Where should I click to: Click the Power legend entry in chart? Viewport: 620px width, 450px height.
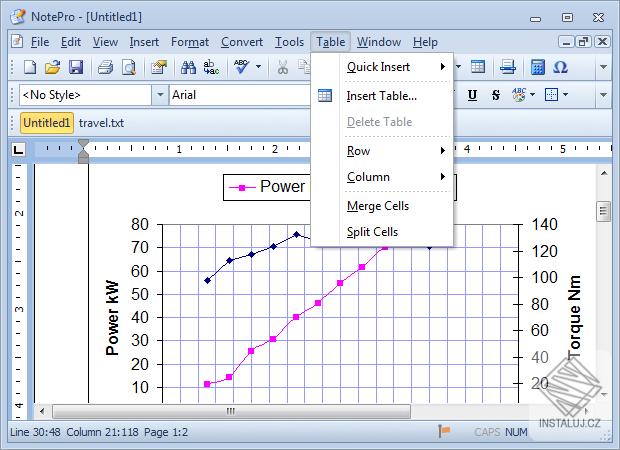(267, 187)
